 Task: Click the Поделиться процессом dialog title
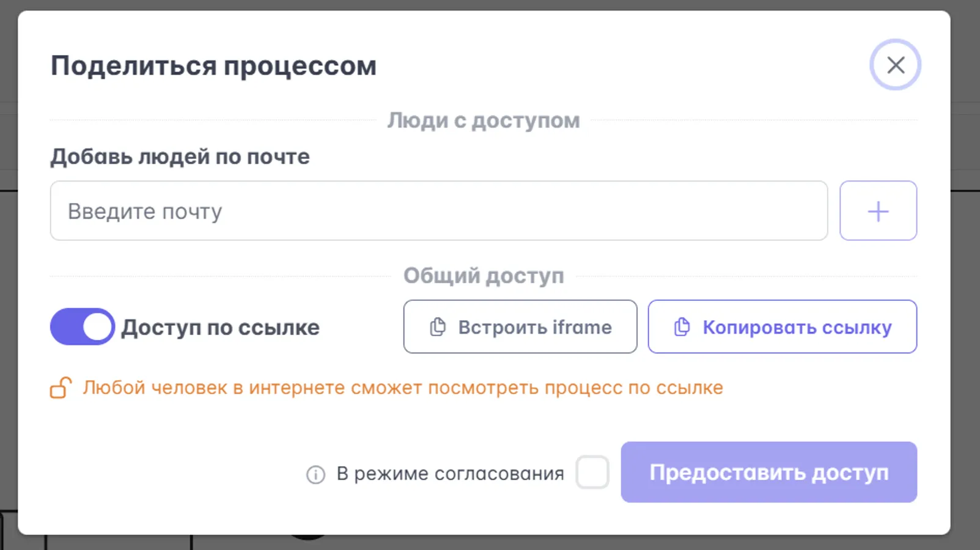click(213, 65)
